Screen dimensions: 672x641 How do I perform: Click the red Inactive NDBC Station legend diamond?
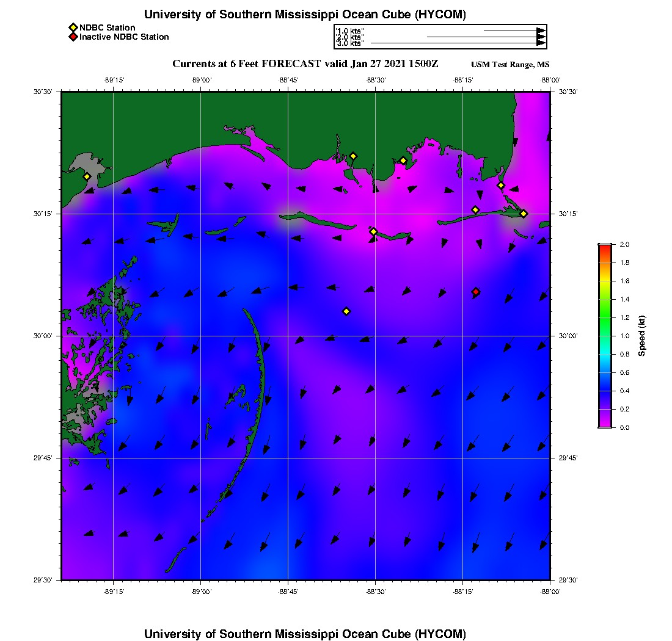(x=73, y=37)
